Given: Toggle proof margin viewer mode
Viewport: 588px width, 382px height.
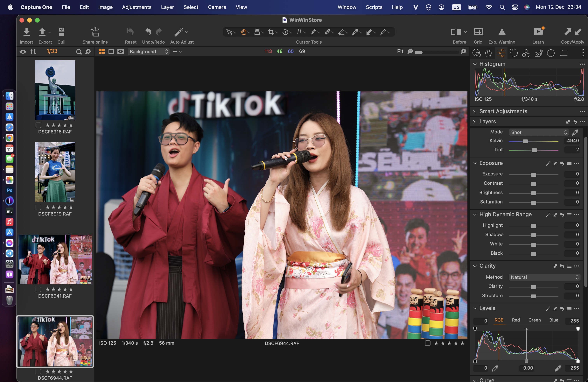Looking at the screenshot, I should point(121,51).
